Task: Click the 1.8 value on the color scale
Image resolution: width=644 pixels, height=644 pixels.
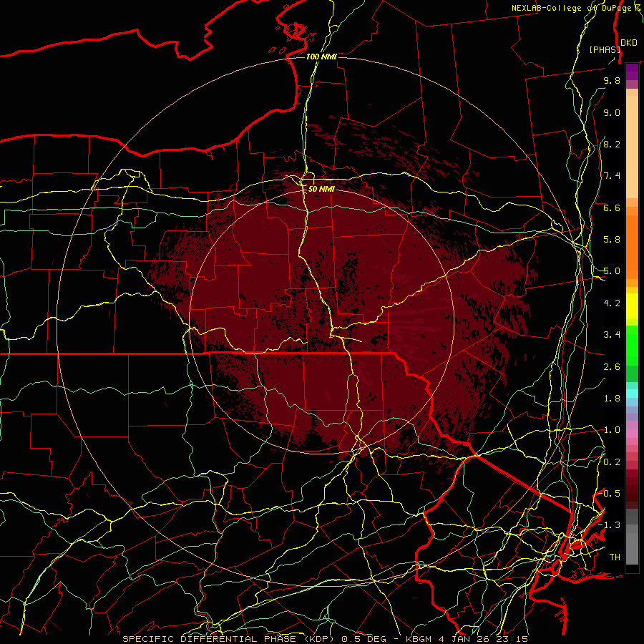Action: point(612,399)
